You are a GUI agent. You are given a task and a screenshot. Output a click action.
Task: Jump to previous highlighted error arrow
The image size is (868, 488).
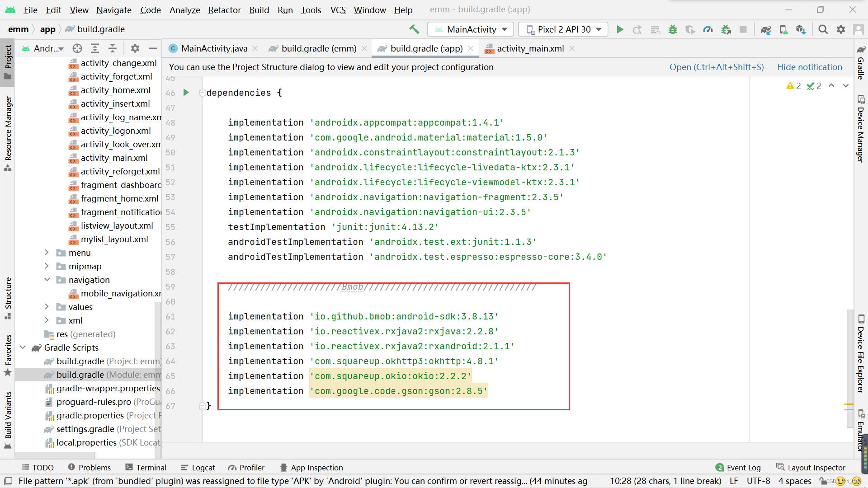(831, 85)
